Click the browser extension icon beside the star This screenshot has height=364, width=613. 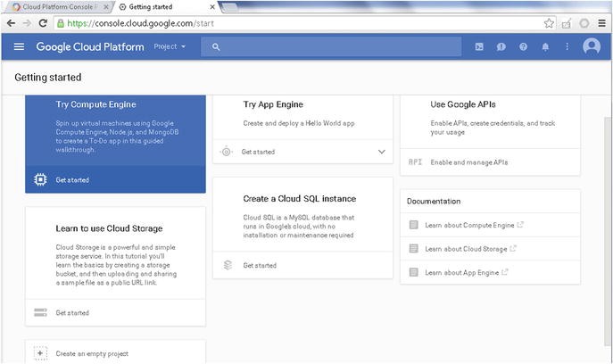coord(567,23)
